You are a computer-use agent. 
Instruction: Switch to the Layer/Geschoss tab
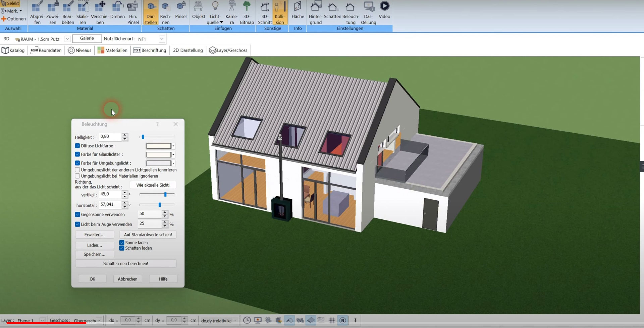(228, 50)
